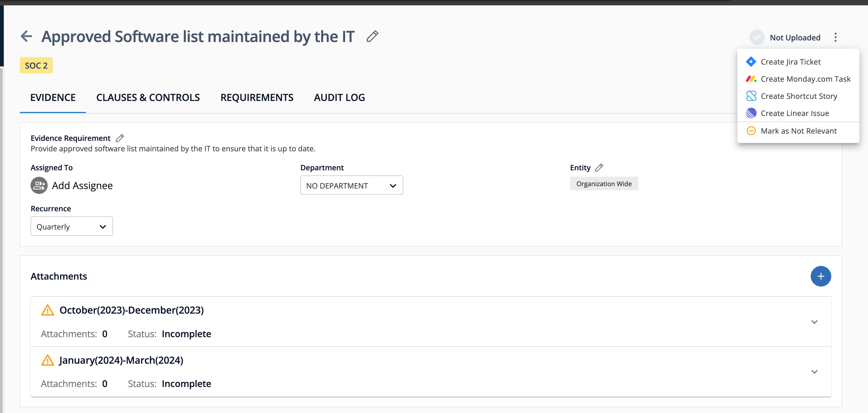Select Create Monday.com Task menu item
The height and width of the screenshot is (413, 868).
tap(798, 79)
